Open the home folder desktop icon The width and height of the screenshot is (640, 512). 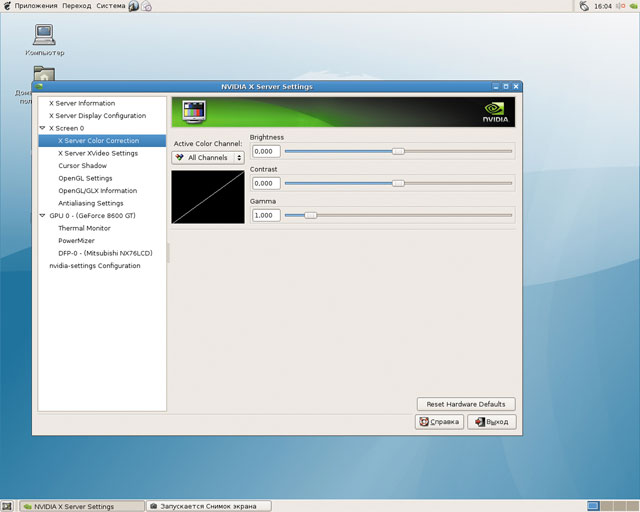[x=44, y=73]
